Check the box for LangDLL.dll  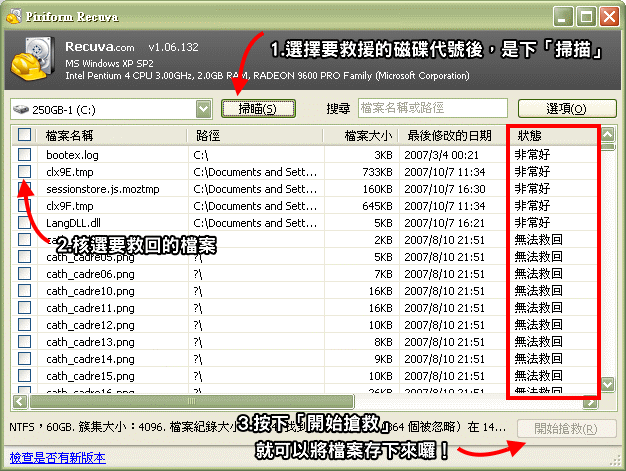click(x=24, y=223)
